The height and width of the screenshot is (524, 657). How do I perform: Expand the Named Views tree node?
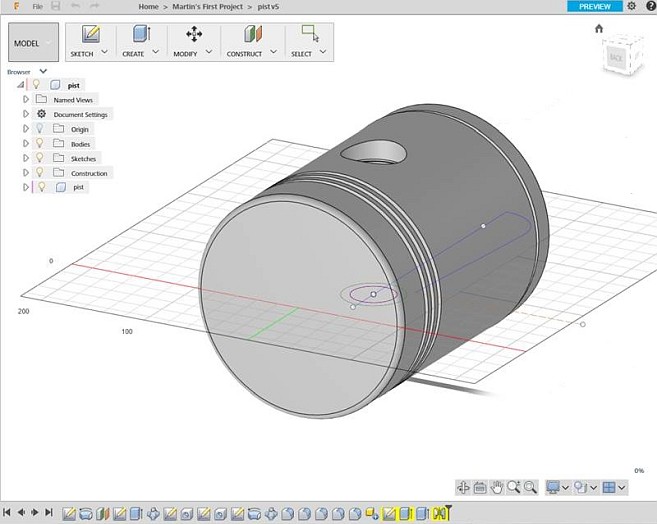[x=26, y=100]
